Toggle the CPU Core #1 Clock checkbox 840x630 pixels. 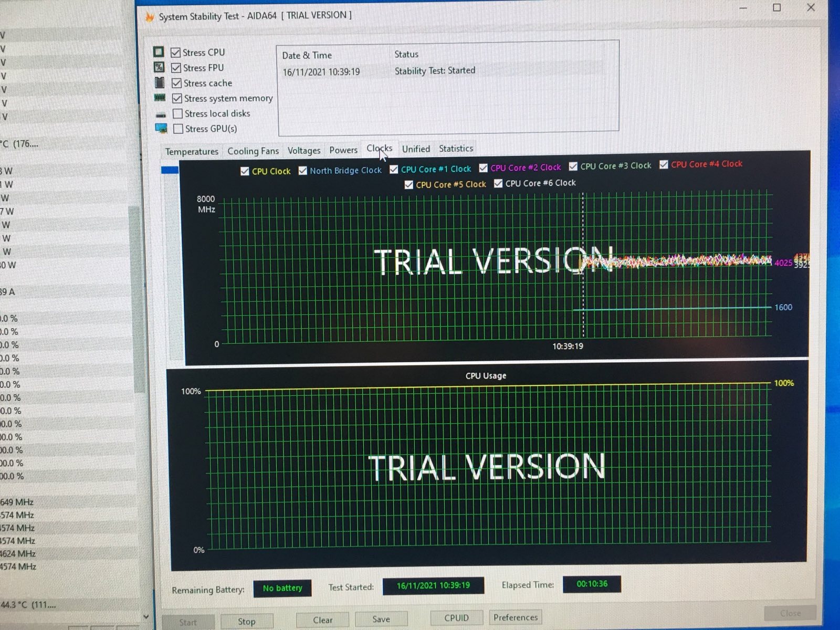tap(394, 169)
